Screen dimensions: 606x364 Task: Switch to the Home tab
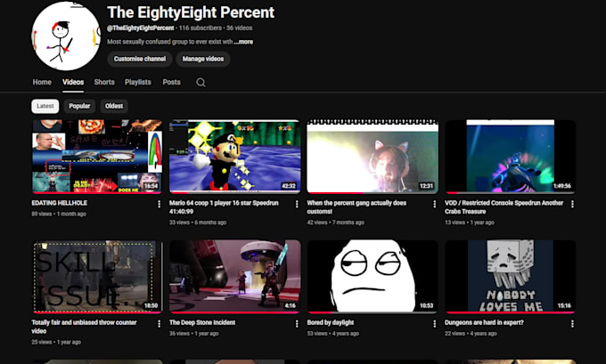(x=42, y=82)
